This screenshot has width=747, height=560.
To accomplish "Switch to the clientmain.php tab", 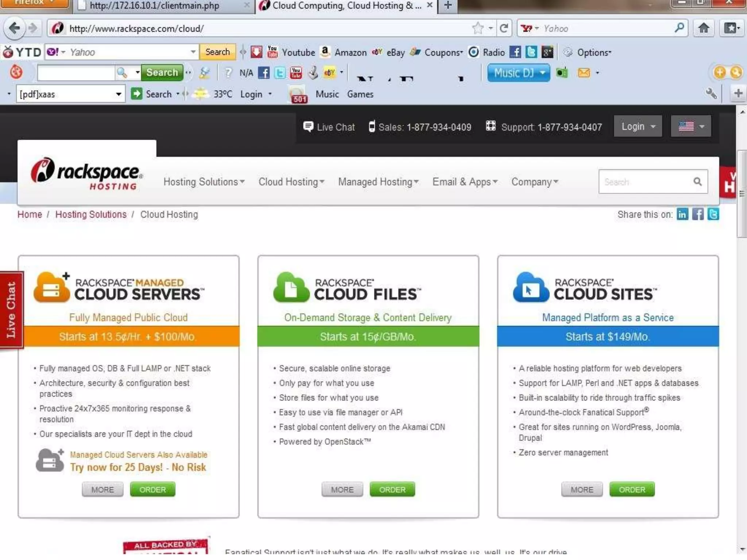I will coord(154,6).
